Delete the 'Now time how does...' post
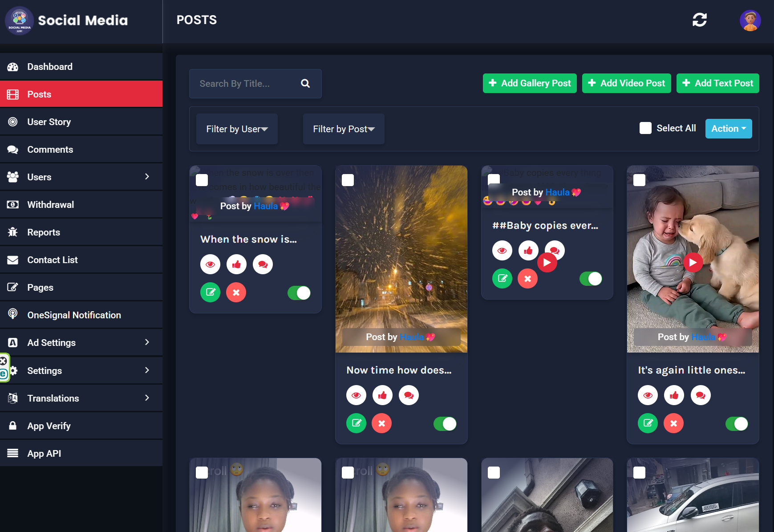774x532 pixels. tap(381, 423)
